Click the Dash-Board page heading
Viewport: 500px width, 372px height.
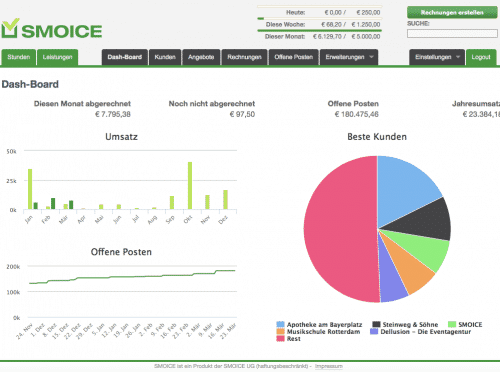click(30, 84)
